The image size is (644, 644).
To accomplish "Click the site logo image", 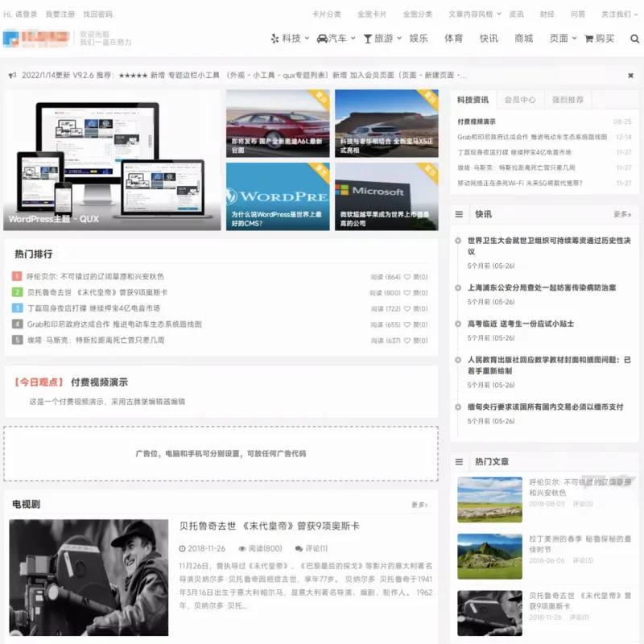I will tap(35, 38).
